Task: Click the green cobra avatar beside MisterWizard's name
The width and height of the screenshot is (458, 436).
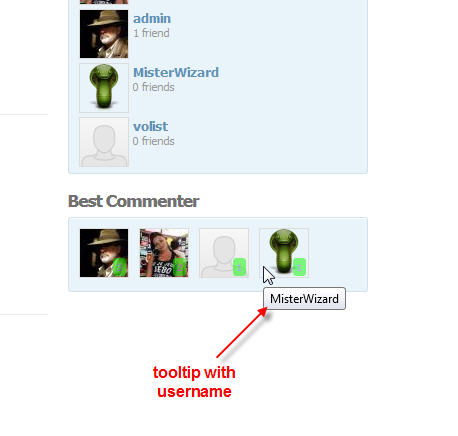Action: pyautogui.click(x=104, y=88)
